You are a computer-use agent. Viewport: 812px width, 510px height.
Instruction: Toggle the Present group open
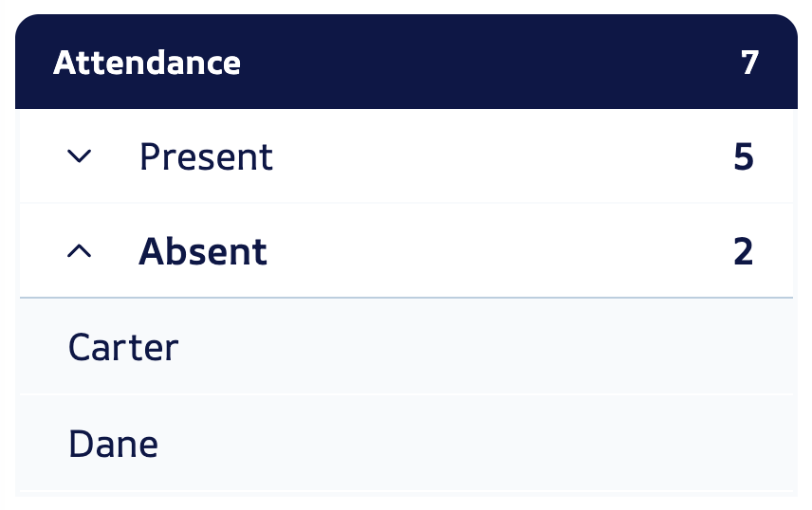click(81, 156)
